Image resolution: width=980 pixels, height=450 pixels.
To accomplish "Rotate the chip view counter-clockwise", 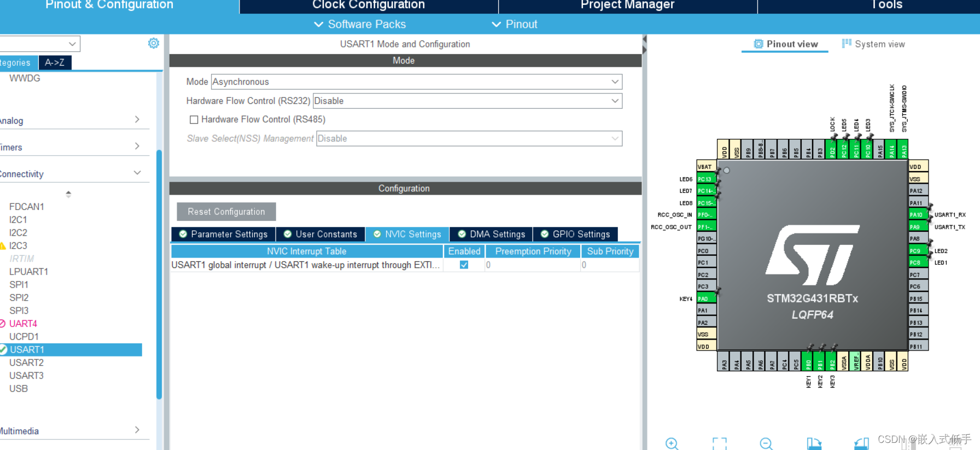I will (862, 443).
